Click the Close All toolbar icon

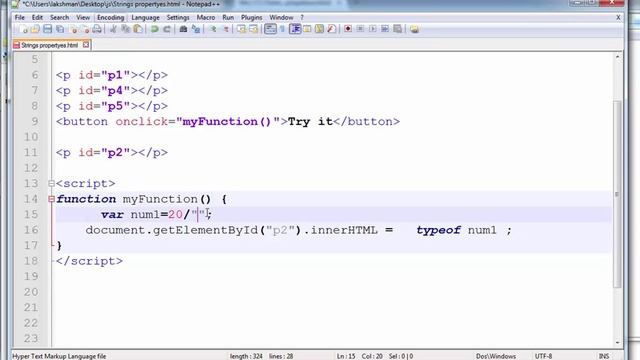[85, 29]
